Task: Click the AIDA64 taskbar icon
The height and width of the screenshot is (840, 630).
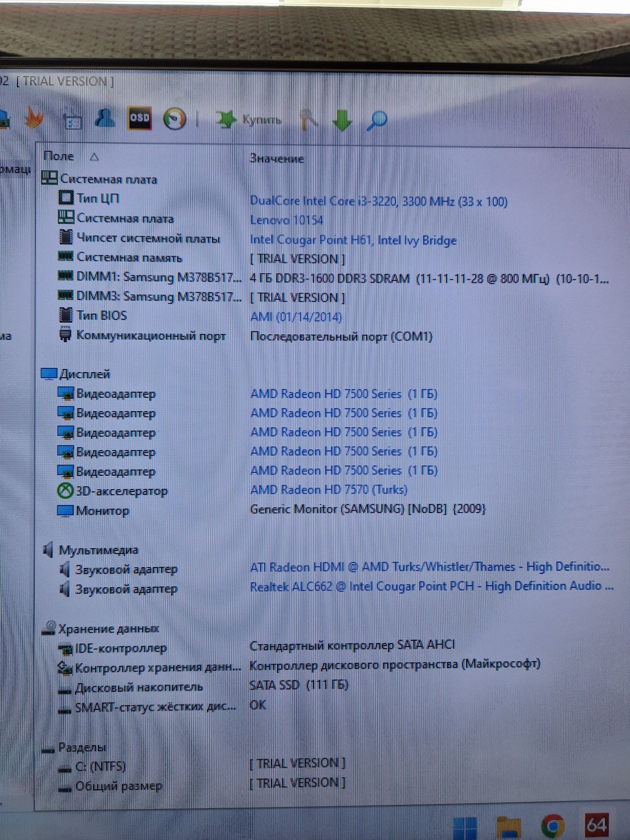Action: click(x=597, y=825)
